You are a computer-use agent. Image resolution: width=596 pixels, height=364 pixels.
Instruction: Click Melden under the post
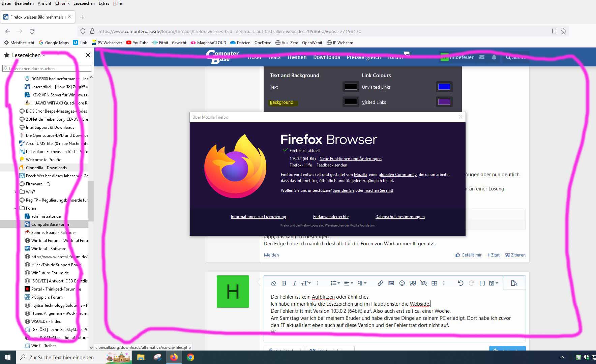click(x=271, y=255)
